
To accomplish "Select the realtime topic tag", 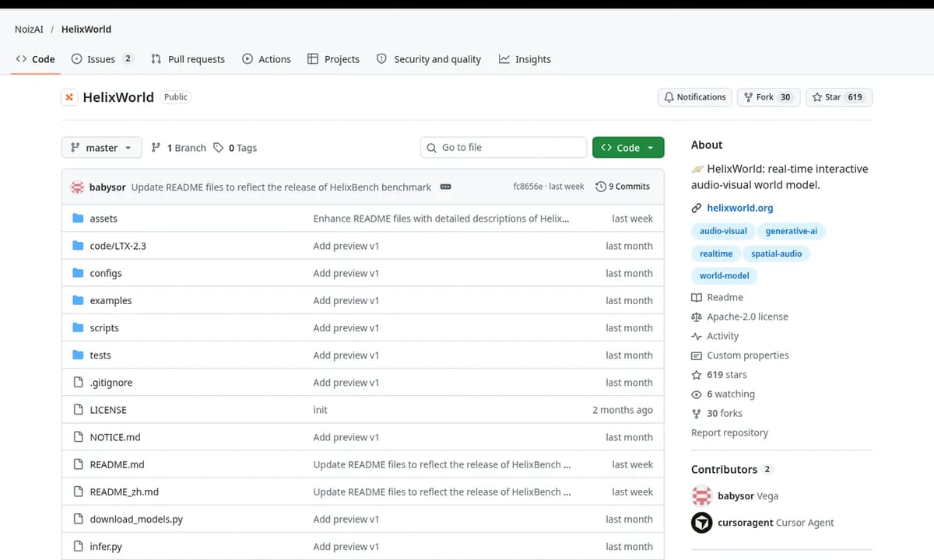I will click(x=716, y=254).
